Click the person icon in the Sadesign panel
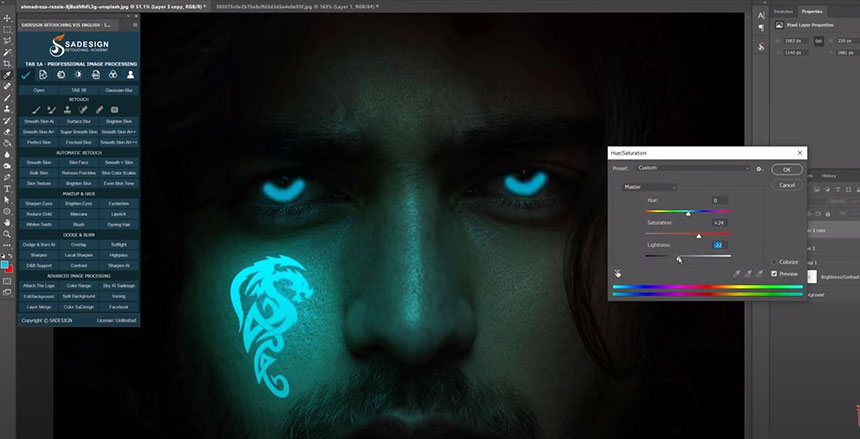Viewport: 860px width, 439px height. click(x=130, y=75)
